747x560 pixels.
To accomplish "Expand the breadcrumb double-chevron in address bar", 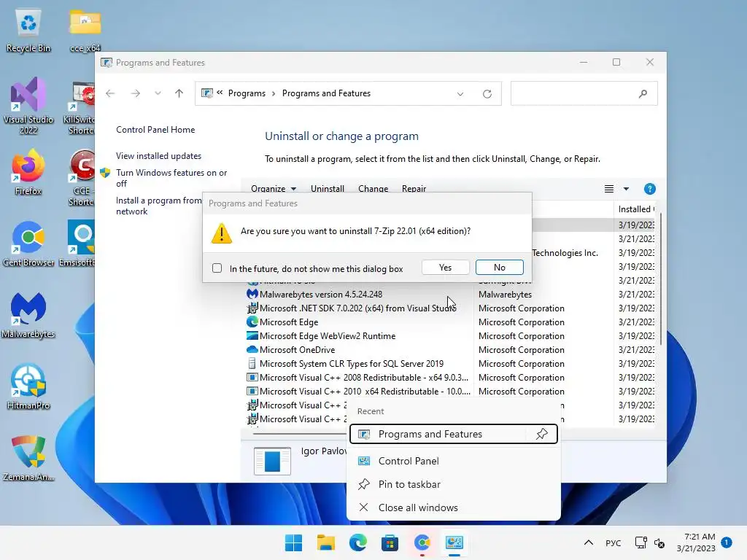I will 220,93.
